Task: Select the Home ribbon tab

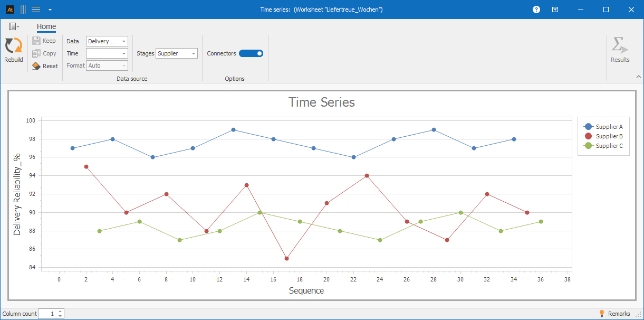Action: tap(46, 27)
